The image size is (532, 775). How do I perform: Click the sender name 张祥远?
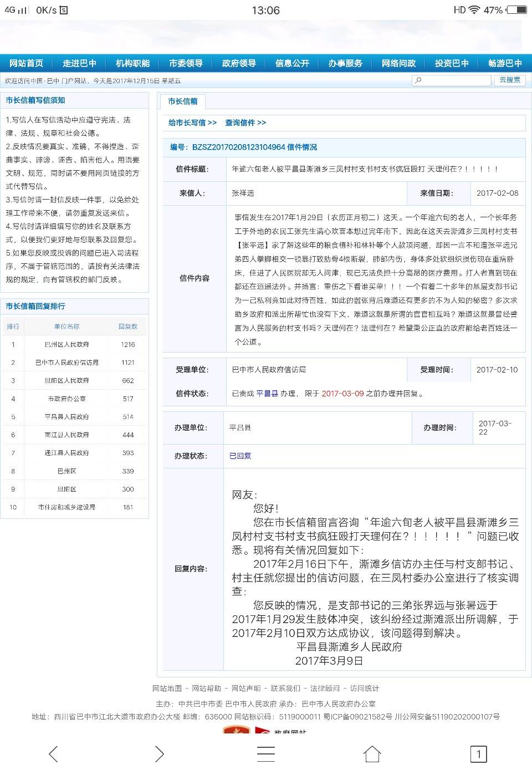point(243,193)
